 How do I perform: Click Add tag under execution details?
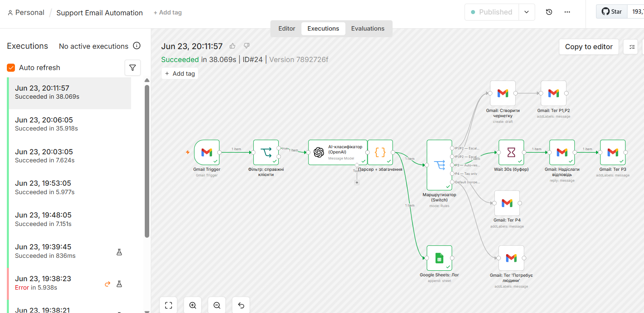click(180, 74)
